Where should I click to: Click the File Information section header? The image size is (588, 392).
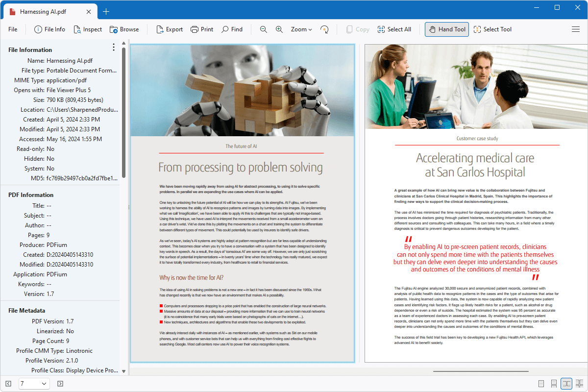30,49
